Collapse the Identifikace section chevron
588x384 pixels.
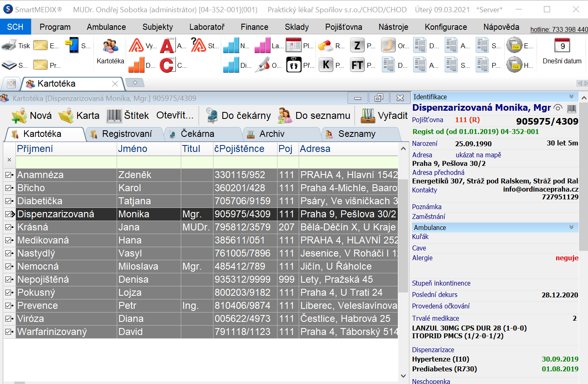click(x=571, y=97)
